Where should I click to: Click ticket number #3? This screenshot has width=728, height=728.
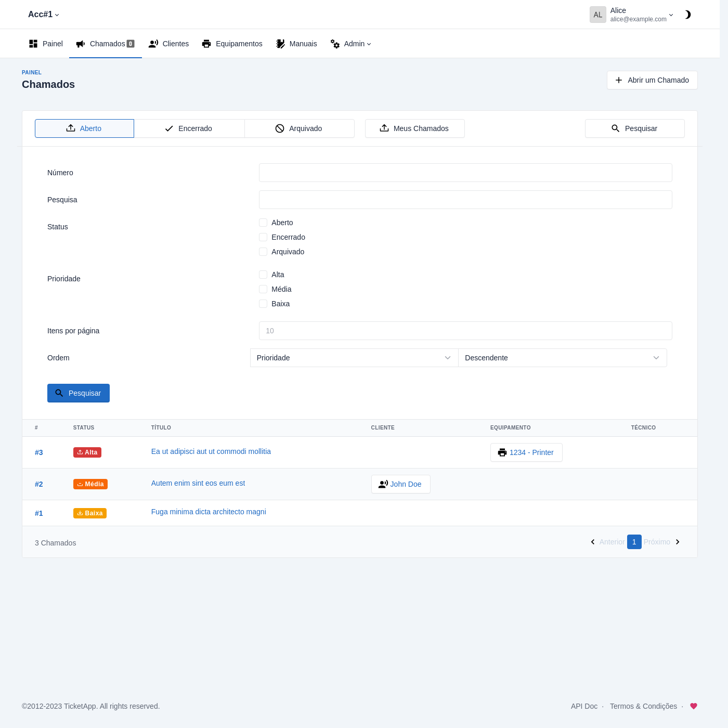click(39, 452)
